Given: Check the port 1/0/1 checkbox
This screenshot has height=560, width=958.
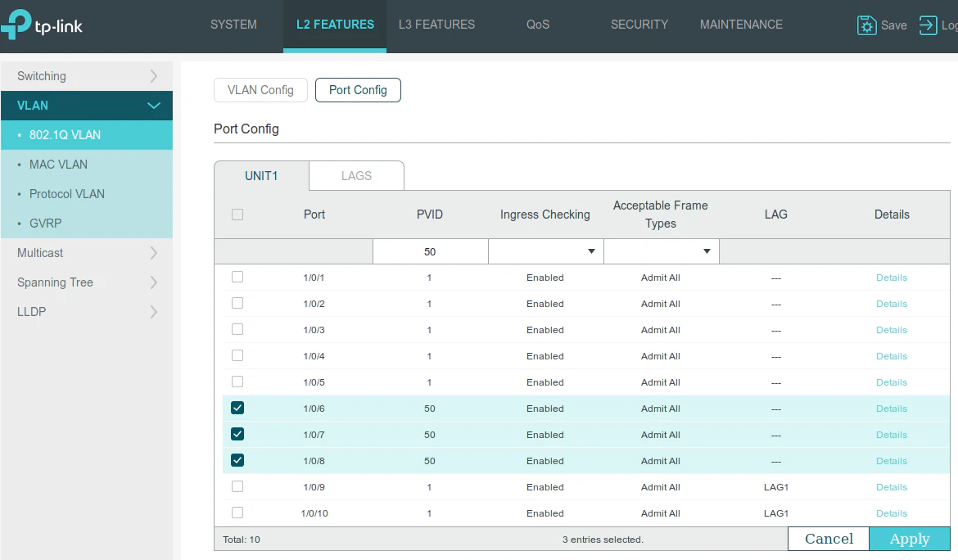Looking at the screenshot, I should click(237, 278).
